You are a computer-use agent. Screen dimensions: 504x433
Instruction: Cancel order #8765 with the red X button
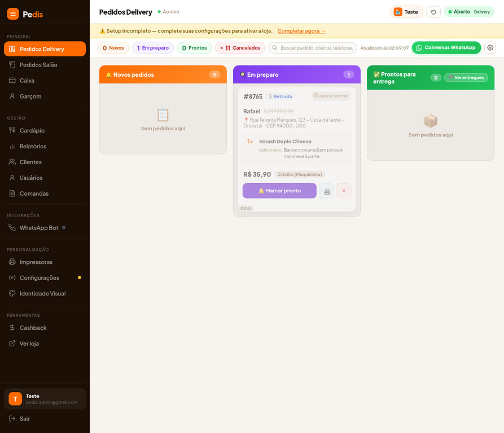344,191
